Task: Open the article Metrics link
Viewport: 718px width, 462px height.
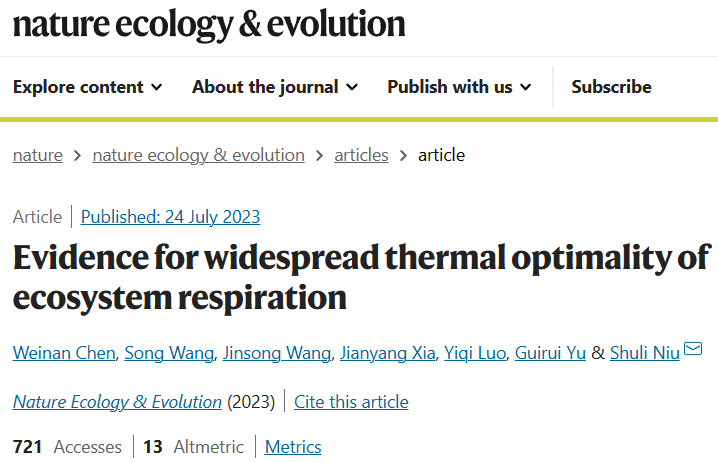Action: (x=293, y=447)
